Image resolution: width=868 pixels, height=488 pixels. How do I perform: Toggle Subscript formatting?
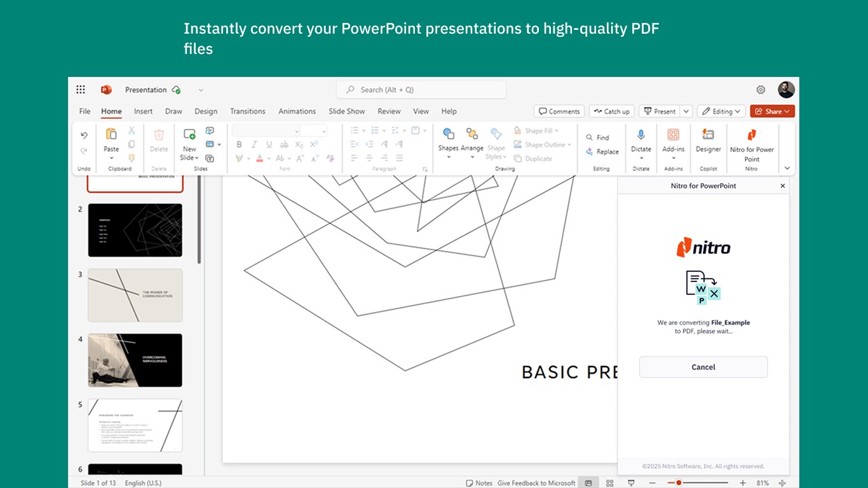pos(299,144)
